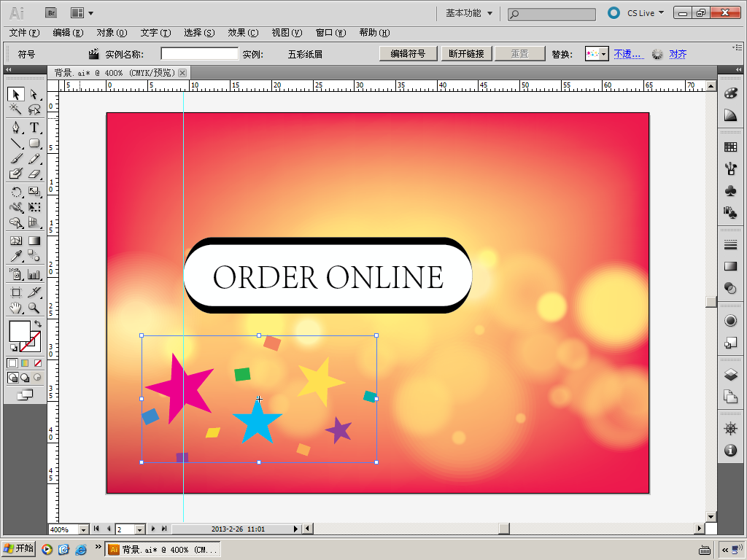
Task: Select the Blend tool
Action: (x=34, y=256)
